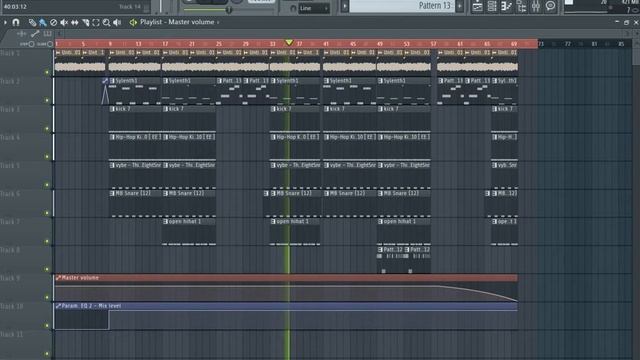Click the 'Track 14' hint text

click(x=130, y=7)
